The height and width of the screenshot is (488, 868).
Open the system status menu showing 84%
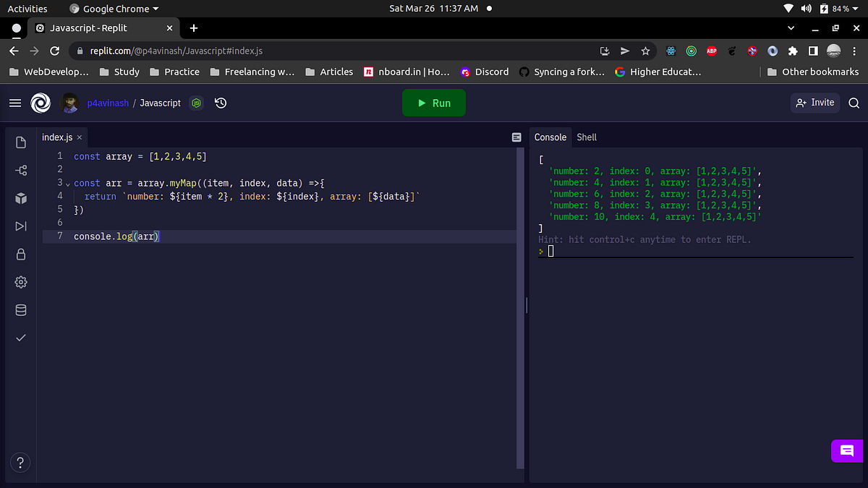coord(825,9)
